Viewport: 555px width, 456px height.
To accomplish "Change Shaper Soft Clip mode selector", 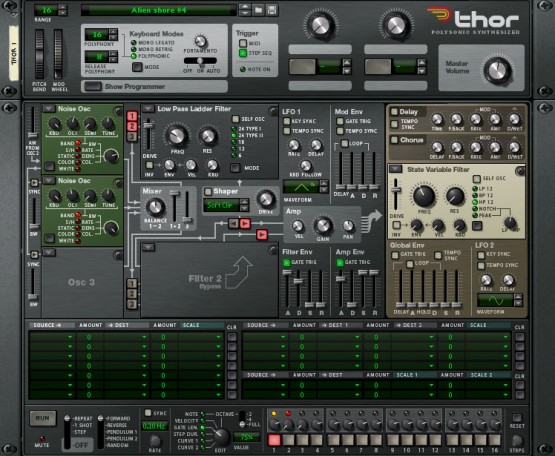I will (244, 205).
